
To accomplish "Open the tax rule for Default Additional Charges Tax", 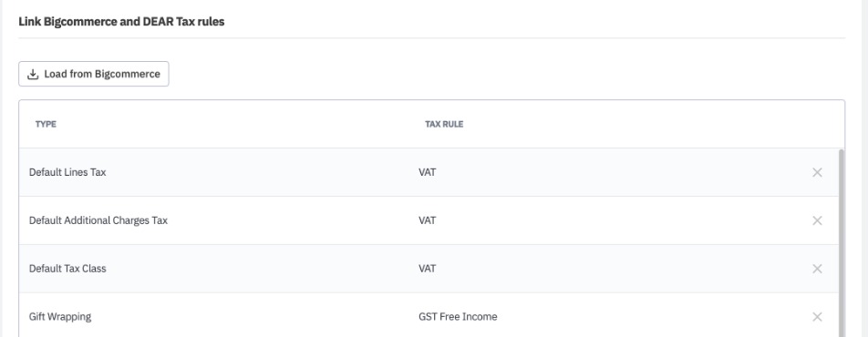I will point(427,220).
